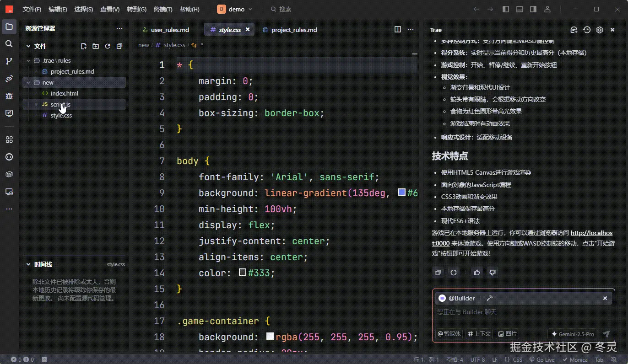
Task: Click the New Folder icon in explorer header
Action: click(96, 46)
